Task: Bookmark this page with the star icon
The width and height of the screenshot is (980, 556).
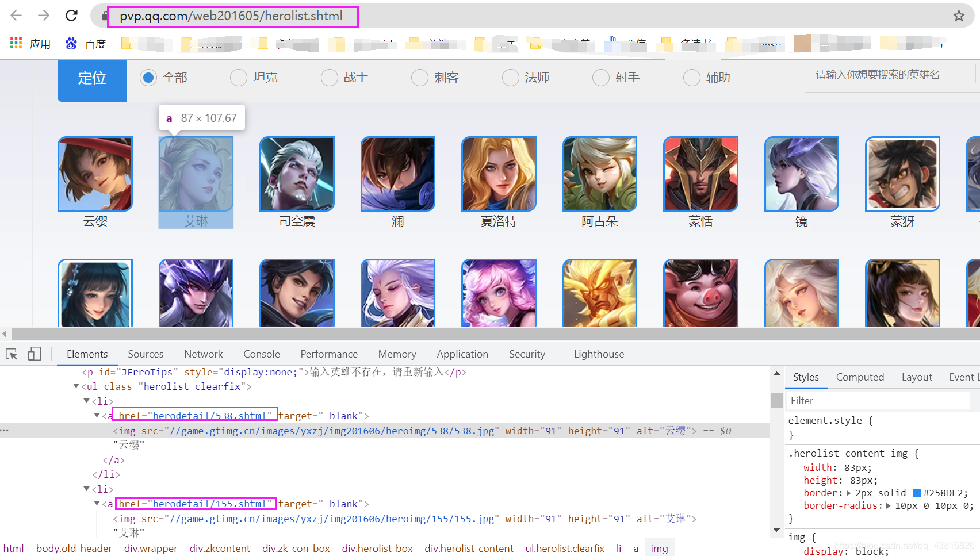Action: click(958, 16)
